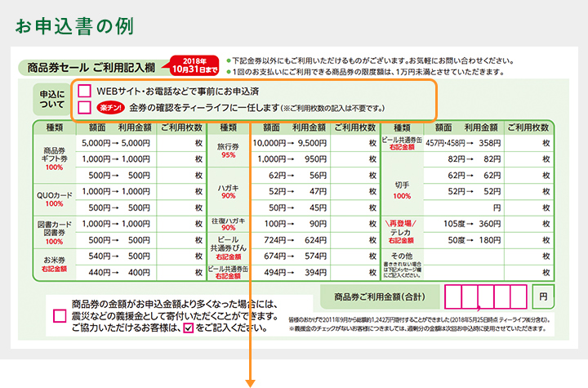Screen dimensions: 588x388
Task: Click the 切手 100% category cell
Action: pyautogui.click(x=402, y=184)
